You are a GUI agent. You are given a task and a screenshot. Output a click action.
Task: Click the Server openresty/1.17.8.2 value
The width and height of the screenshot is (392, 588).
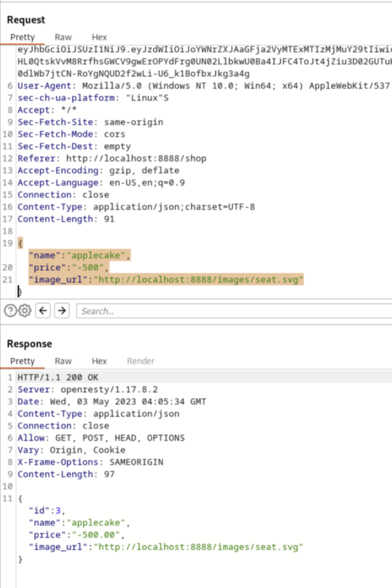click(110, 389)
